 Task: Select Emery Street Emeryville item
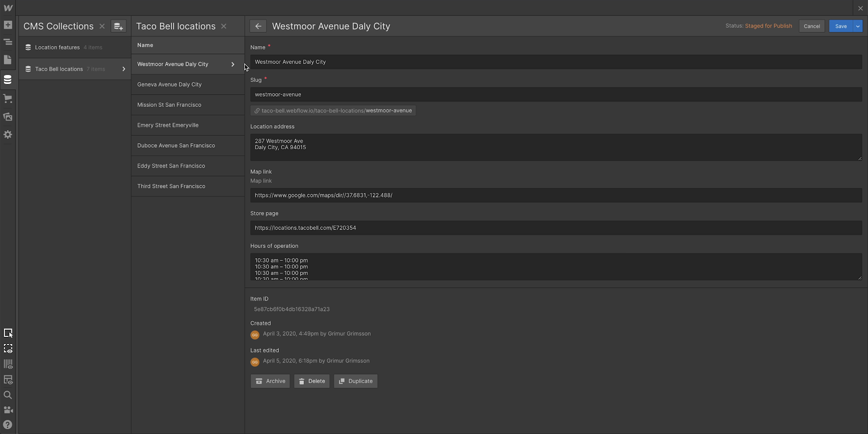coord(188,125)
